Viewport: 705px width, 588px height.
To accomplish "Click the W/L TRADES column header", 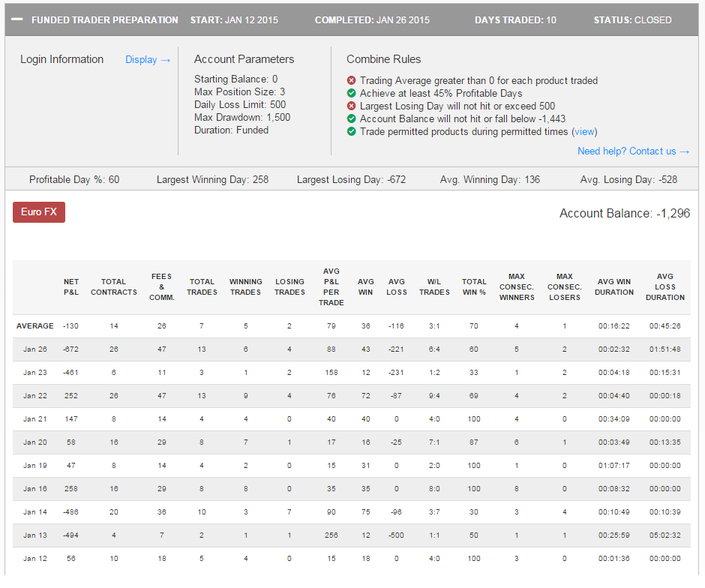I will pyautogui.click(x=434, y=286).
